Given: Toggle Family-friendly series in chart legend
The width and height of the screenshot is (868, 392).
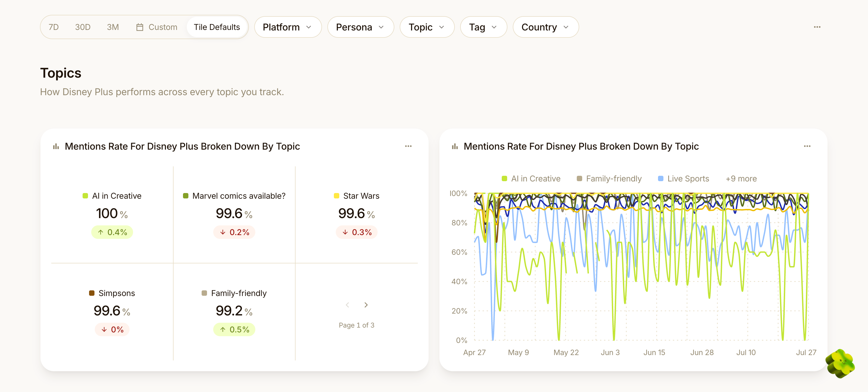Looking at the screenshot, I should (609, 179).
